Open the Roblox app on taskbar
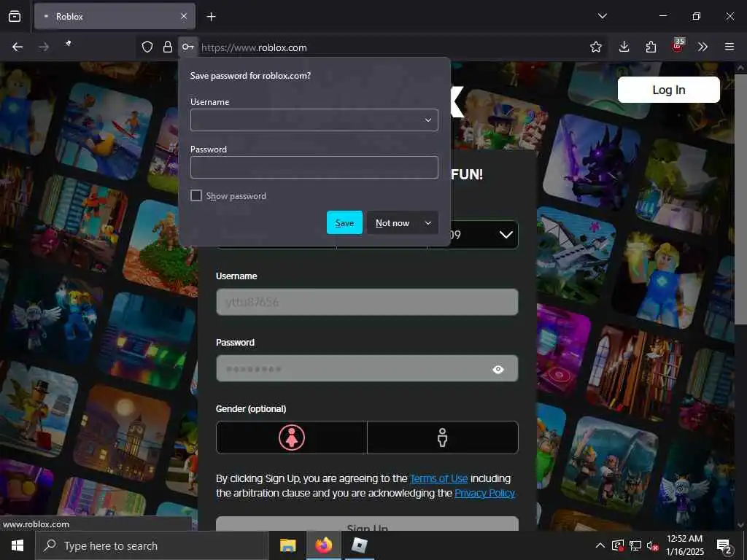 click(359, 545)
